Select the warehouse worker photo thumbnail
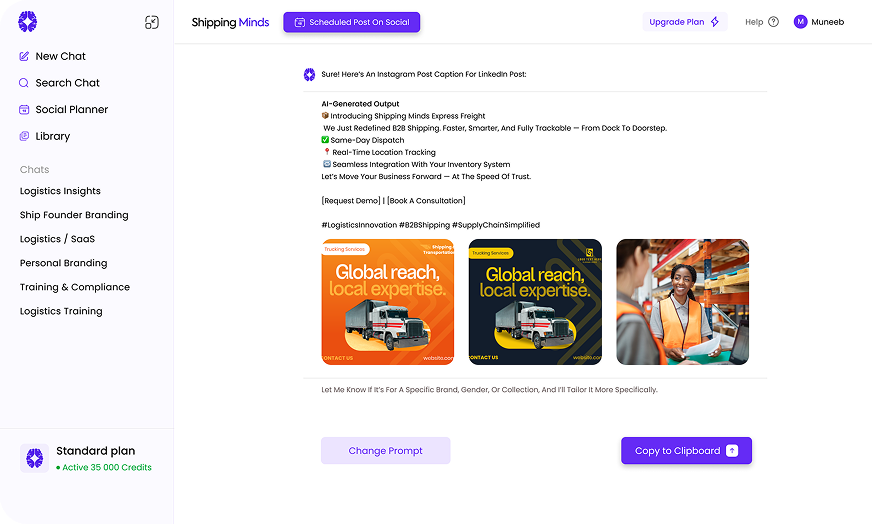The height and width of the screenshot is (524, 872). [x=682, y=302]
